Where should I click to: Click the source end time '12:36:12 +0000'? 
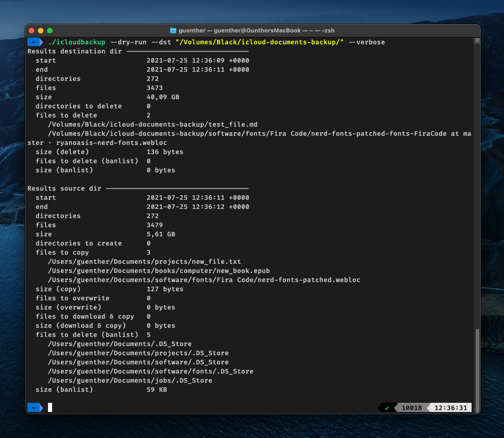pyautogui.click(x=221, y=207)
